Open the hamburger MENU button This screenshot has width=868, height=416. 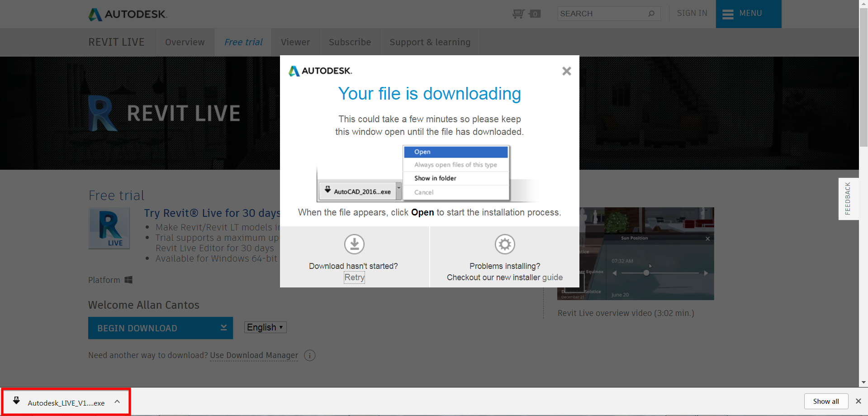pyautogui.click(x=749, y=14)
